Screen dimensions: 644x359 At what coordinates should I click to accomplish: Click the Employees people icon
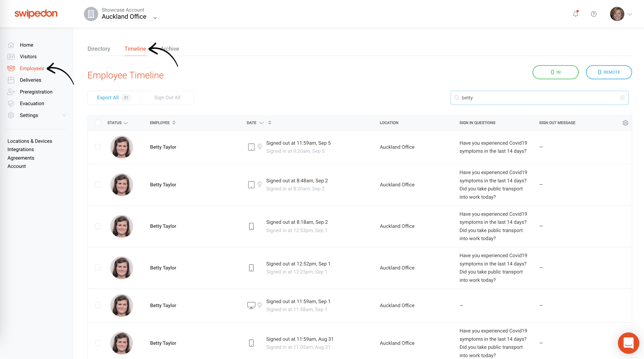11,68
